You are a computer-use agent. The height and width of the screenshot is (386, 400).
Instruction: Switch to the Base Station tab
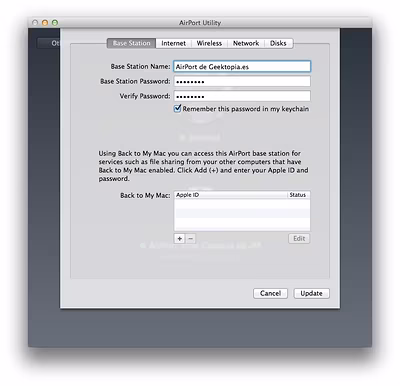pyautogui.click(x=131, y=43)
